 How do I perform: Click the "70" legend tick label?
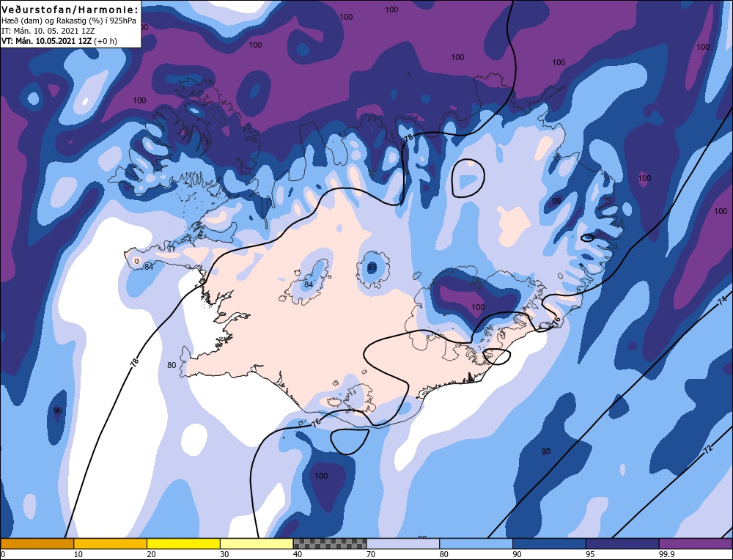[x=371, y=554]
